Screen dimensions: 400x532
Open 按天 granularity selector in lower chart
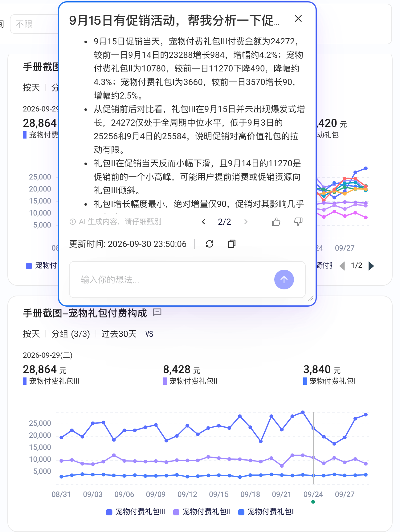tap(31, 334)
